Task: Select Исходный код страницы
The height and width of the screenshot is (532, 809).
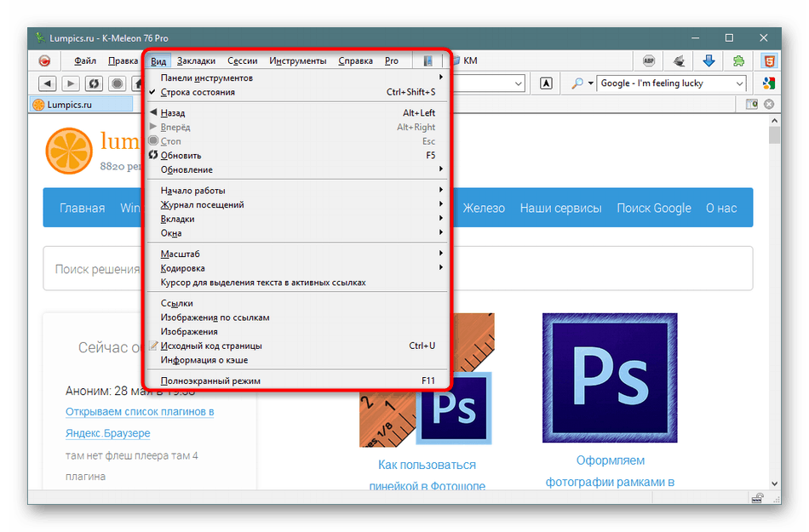Action: point(296,346)
